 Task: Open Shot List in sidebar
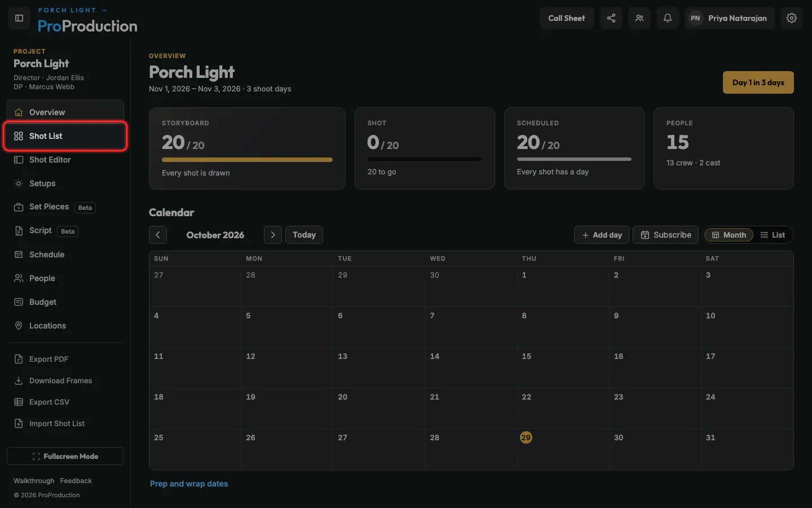[65, 136]
